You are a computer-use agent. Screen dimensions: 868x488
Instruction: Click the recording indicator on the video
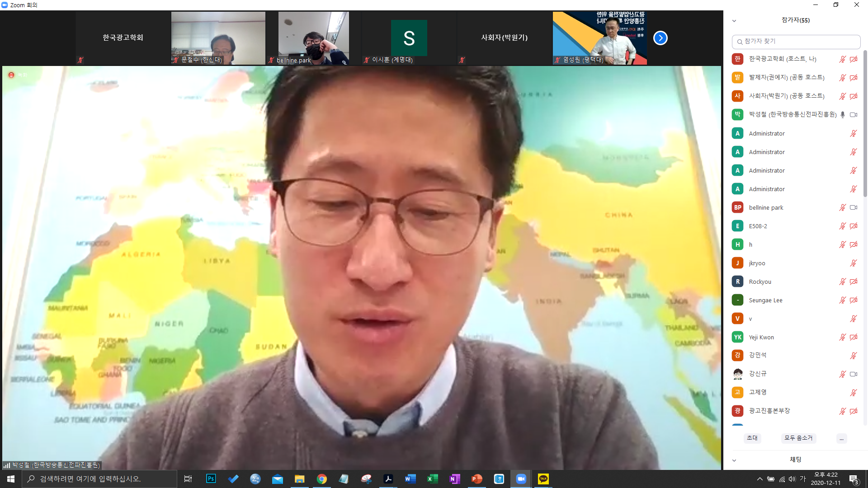11,75
